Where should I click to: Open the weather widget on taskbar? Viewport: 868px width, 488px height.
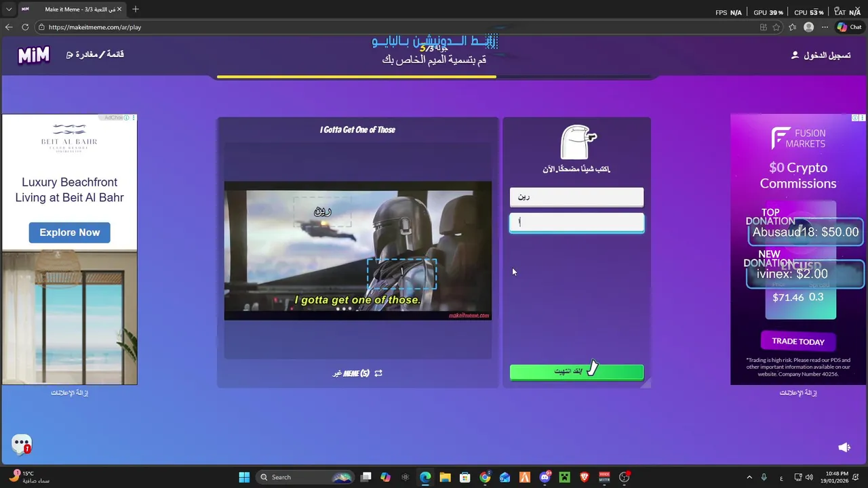(28, 477)
